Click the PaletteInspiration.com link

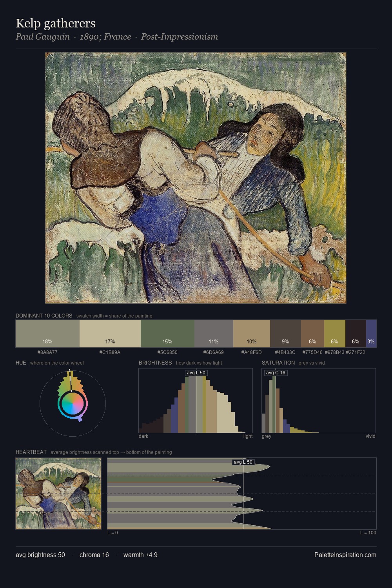(345, 555)
